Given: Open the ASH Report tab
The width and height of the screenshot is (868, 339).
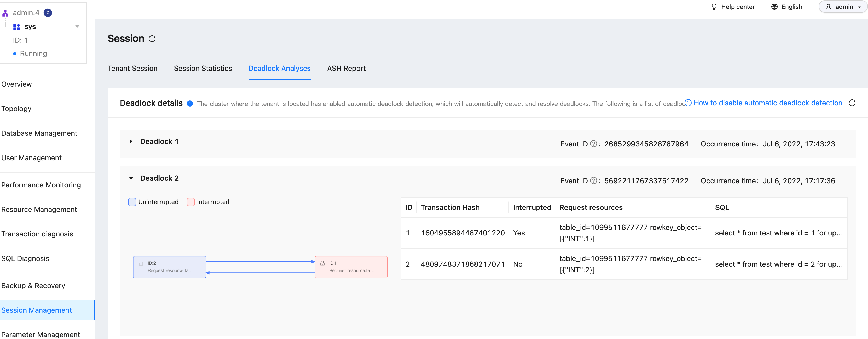Looking at the screenshot, I should (346, 69).
